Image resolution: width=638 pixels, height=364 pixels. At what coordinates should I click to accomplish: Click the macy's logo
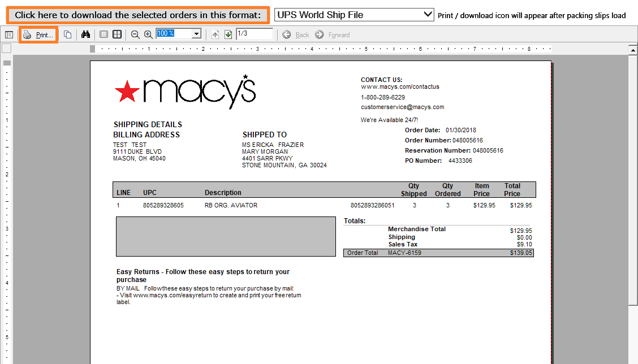tap(185, 92)
